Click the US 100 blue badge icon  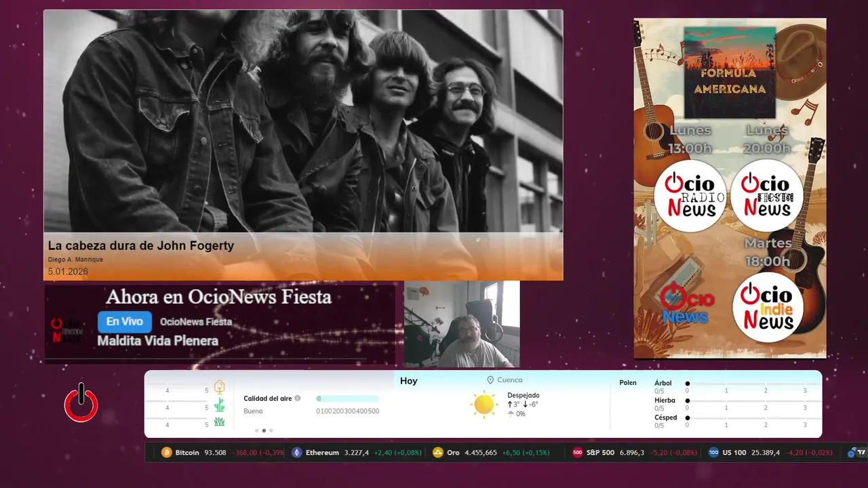click(713, 453)
